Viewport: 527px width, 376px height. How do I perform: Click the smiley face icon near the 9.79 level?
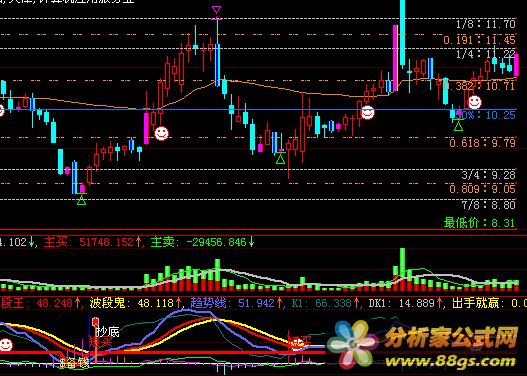point(161,133)
